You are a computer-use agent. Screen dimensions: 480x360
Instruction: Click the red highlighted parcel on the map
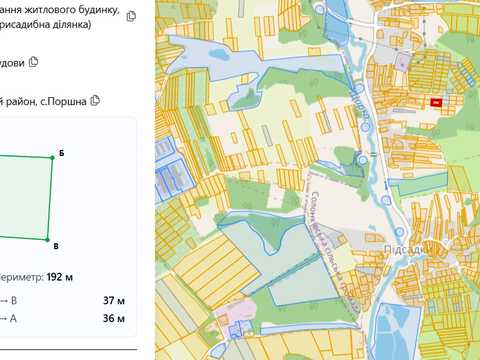click(436, 103)
